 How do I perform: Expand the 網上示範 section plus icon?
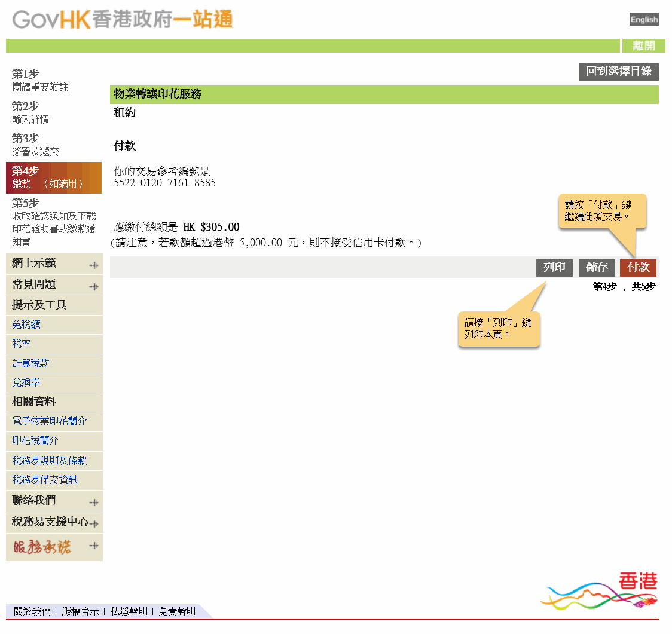94,265
